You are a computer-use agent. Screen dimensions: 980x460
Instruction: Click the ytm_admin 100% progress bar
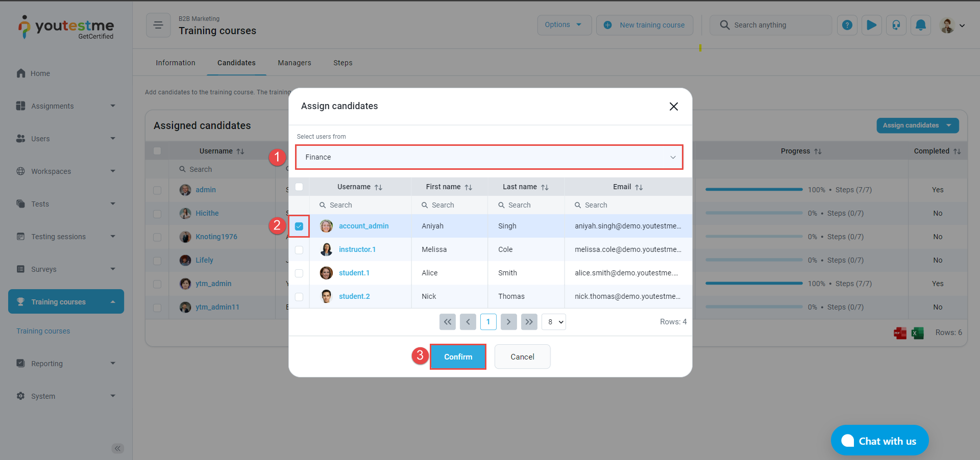pyautogui.click(x=754, y=284)
